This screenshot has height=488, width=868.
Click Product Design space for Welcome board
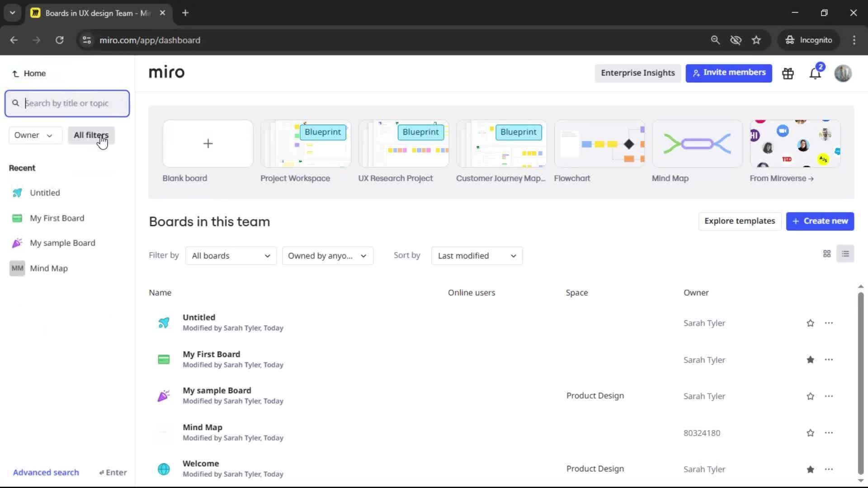pyautogui.click(x=595, y=469)
